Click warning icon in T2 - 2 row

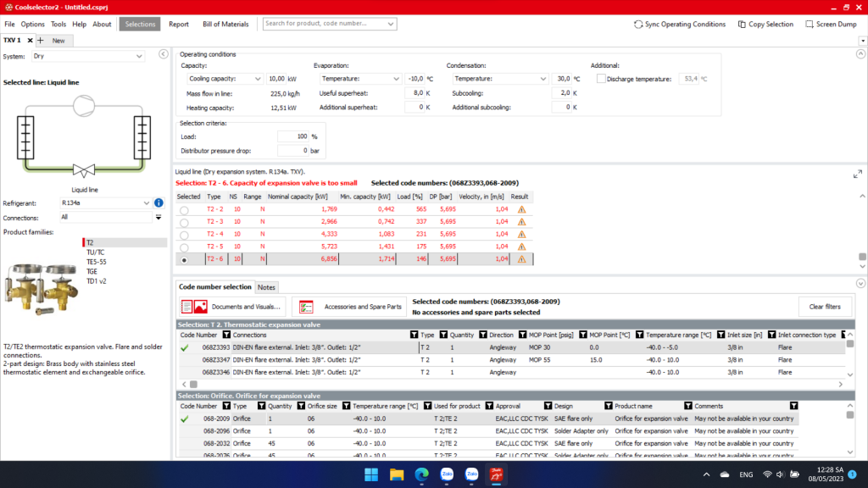(x=521, y=208)
